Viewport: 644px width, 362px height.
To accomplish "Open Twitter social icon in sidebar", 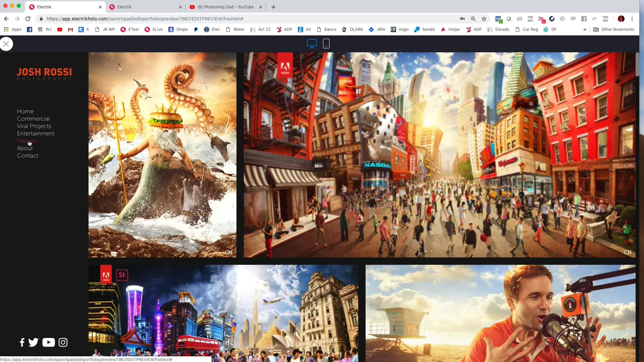I will point(34,342).
